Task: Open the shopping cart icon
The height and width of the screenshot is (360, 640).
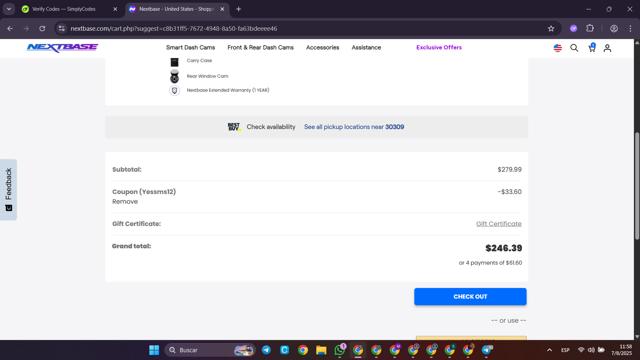Action: 591,48
